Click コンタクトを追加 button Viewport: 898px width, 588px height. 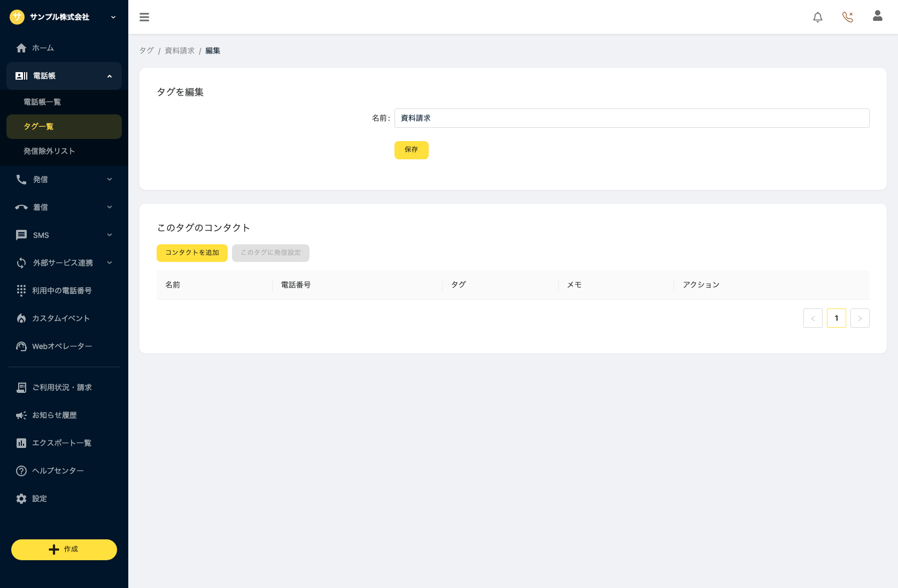point(192,253)
